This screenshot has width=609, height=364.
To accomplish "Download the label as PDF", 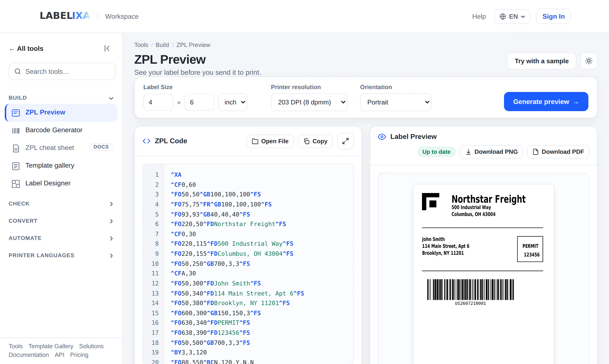I will [558, 152].
